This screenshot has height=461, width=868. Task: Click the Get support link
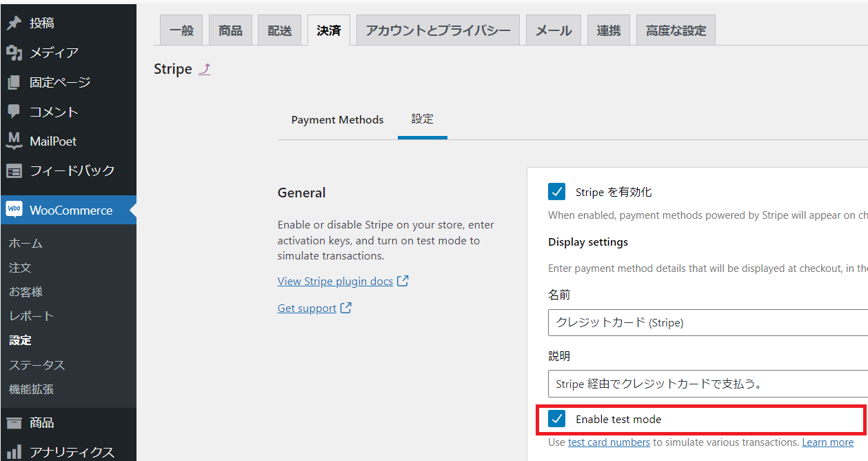307,308
